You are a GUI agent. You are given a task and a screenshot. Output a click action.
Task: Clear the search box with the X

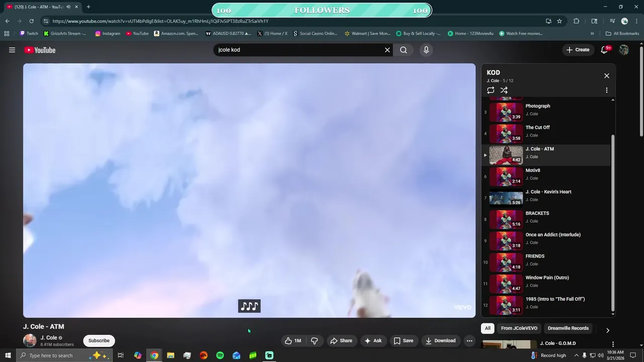click(x=387, y=50)
